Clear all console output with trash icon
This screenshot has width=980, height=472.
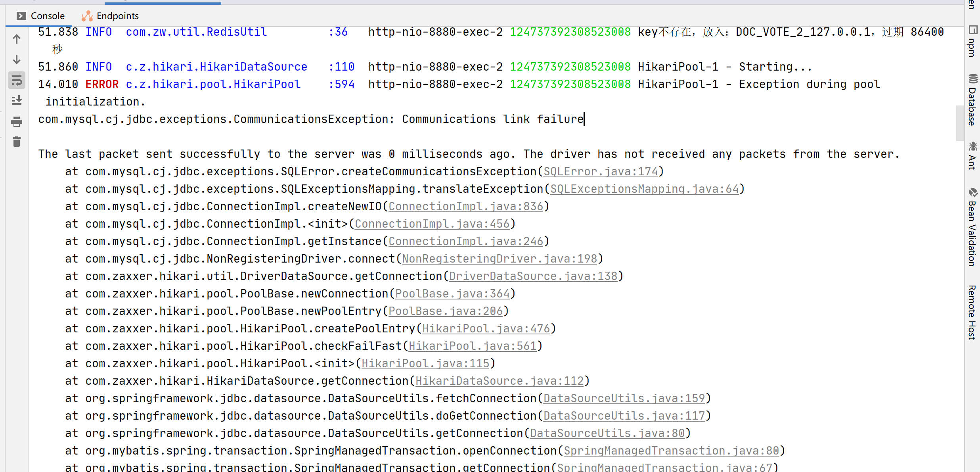pyautogui.click(x=16, y=142)
